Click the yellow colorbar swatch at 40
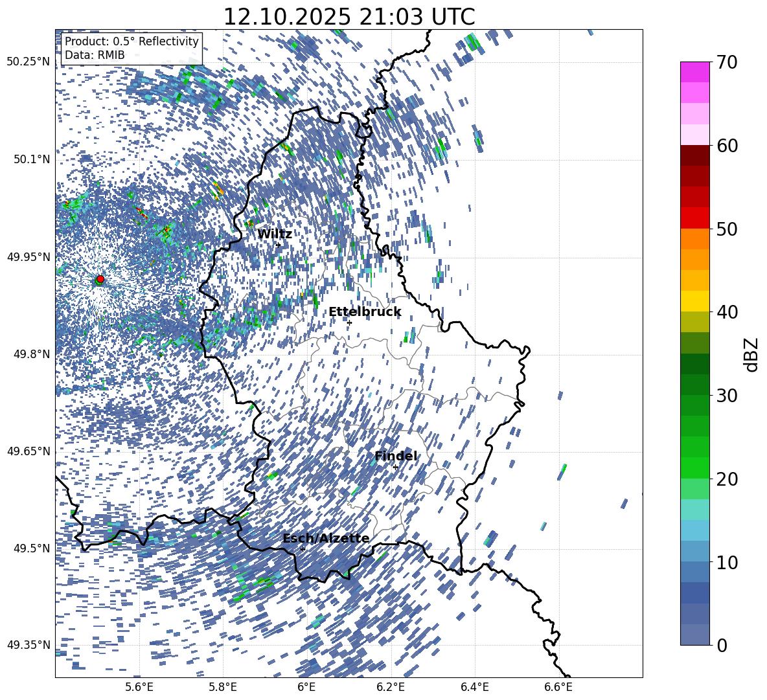Screen dimensions: 767x700 [x=694, y=301]
